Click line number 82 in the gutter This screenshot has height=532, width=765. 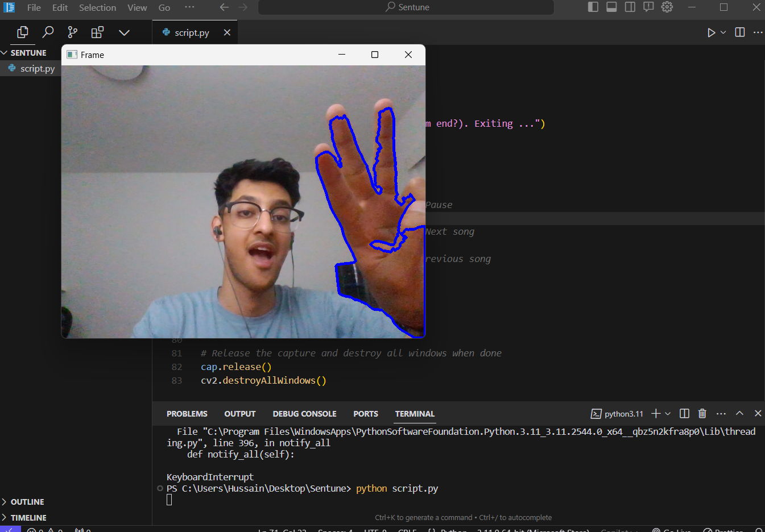[x=177, y=367]
